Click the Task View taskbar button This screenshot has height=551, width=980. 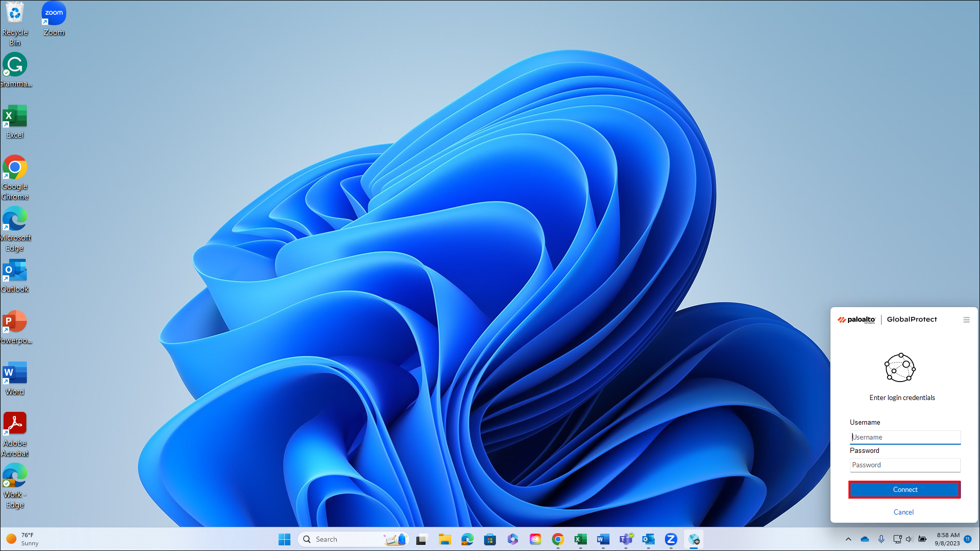click(422, 539)
